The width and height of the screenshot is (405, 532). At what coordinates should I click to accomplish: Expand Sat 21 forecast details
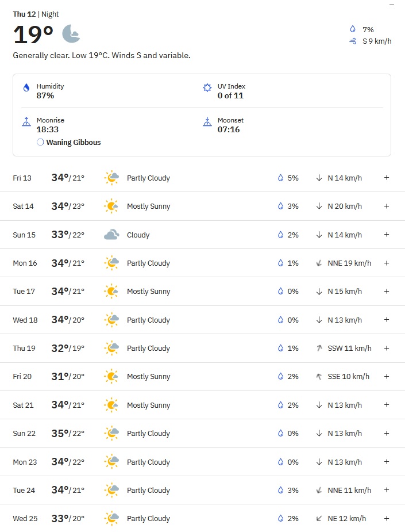(x=387, y=405)
